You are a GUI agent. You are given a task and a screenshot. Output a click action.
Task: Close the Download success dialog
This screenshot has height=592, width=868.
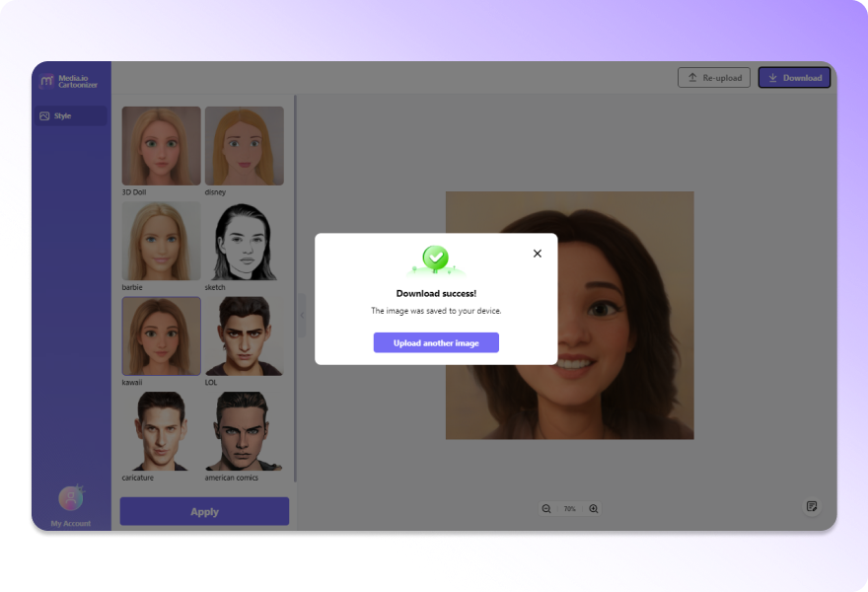point(538,254)
